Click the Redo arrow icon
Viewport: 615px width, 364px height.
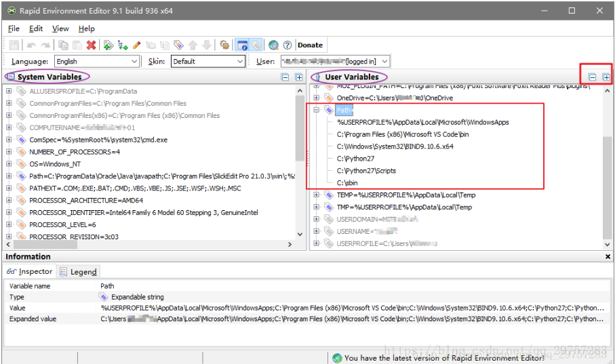click(45, 45)
